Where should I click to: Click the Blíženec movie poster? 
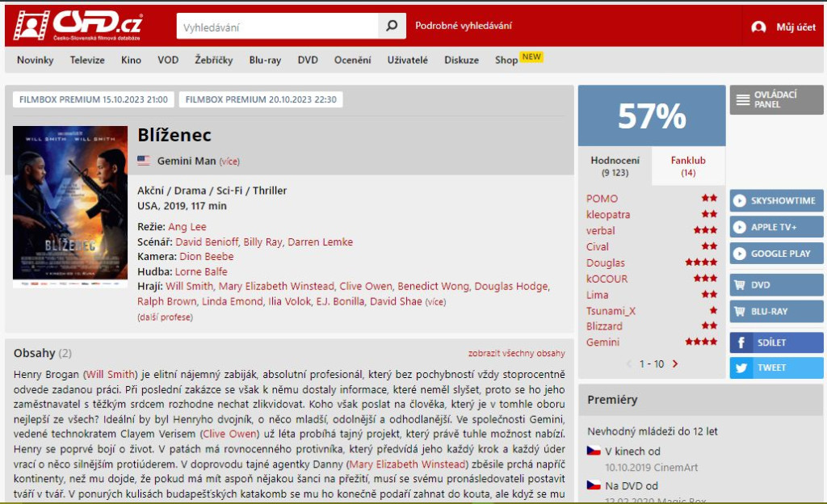coord(70,206)
